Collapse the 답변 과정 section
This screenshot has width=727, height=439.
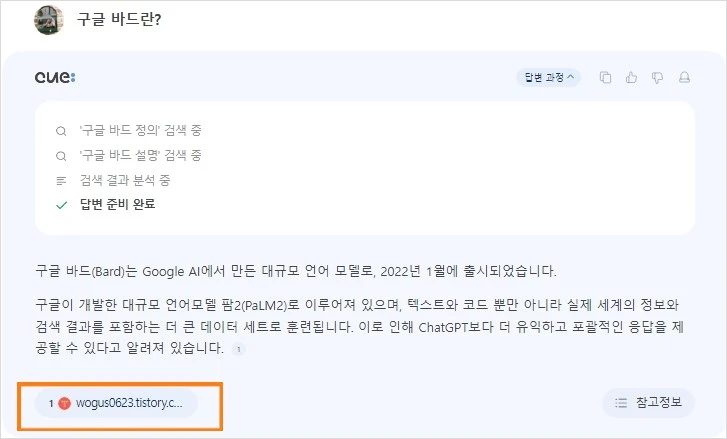coord(549,77)
